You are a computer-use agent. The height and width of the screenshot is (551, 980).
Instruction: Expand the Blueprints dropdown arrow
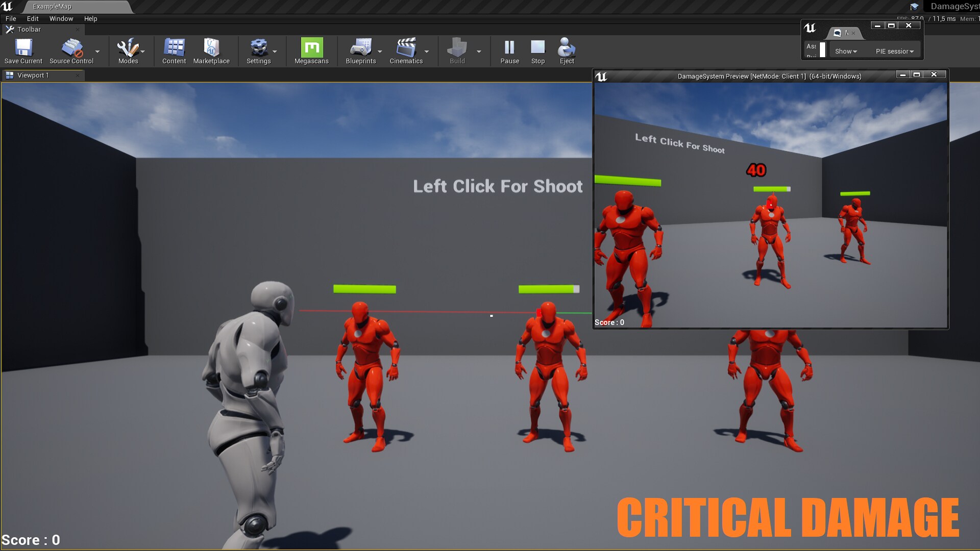(x=380, y=52)
